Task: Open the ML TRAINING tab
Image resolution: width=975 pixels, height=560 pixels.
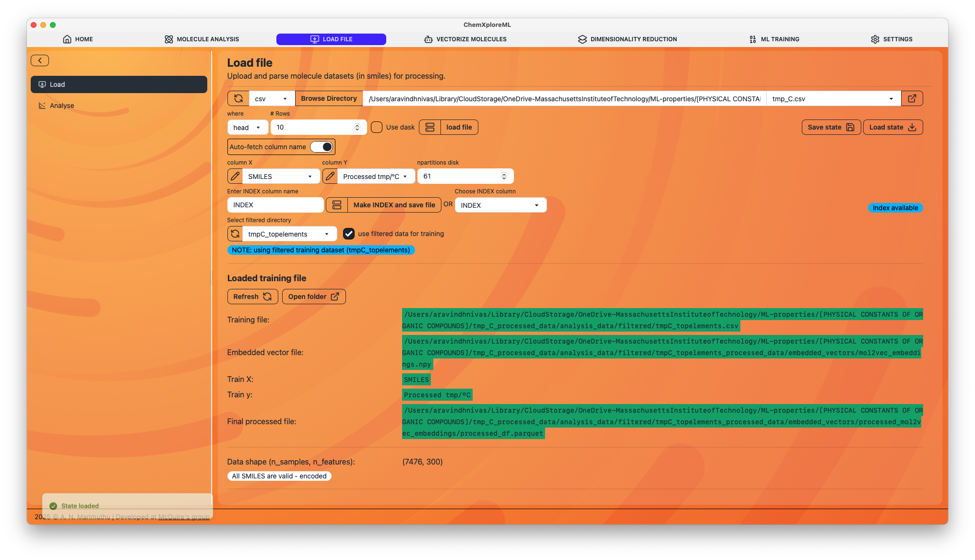Action: 774,39
